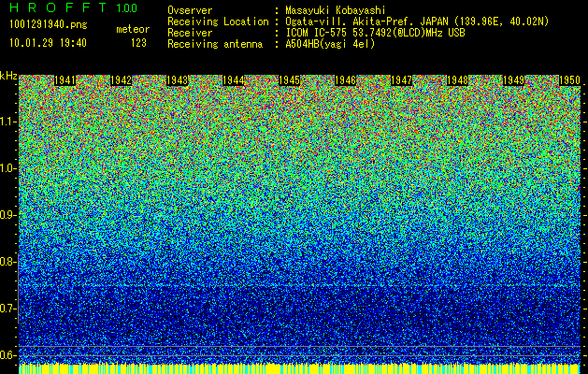The image size is (588, 374).
Task: Click the 1.0 kHz axis label
Action: point(8,168)
